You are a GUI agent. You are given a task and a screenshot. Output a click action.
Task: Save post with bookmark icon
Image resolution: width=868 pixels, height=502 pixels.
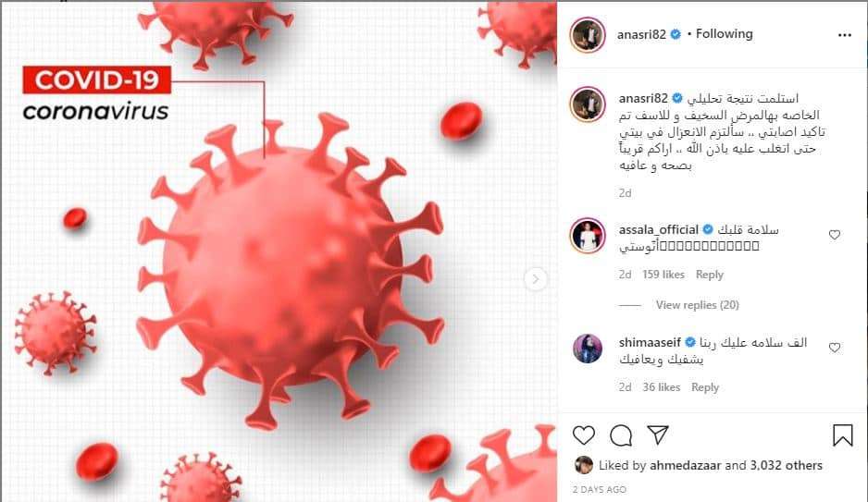(x=842, y=435)
